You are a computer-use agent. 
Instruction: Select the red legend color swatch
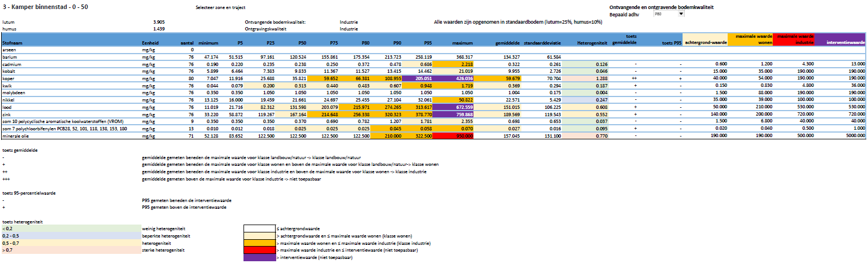pos(258,250)
